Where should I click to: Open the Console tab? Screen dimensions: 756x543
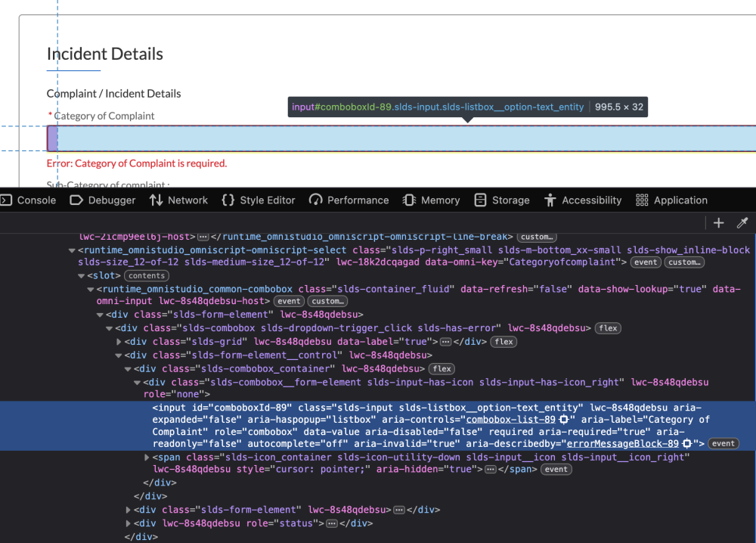coord(28,200)
